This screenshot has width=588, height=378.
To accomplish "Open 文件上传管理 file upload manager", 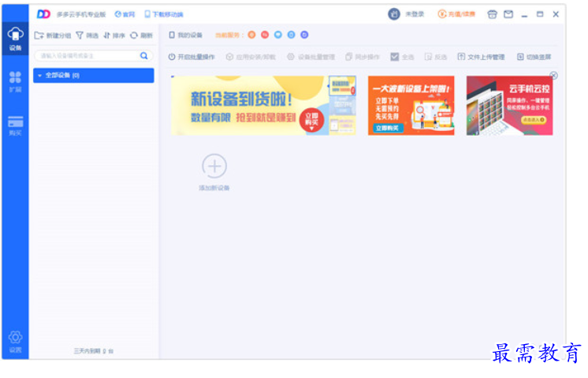I will 481,57.
